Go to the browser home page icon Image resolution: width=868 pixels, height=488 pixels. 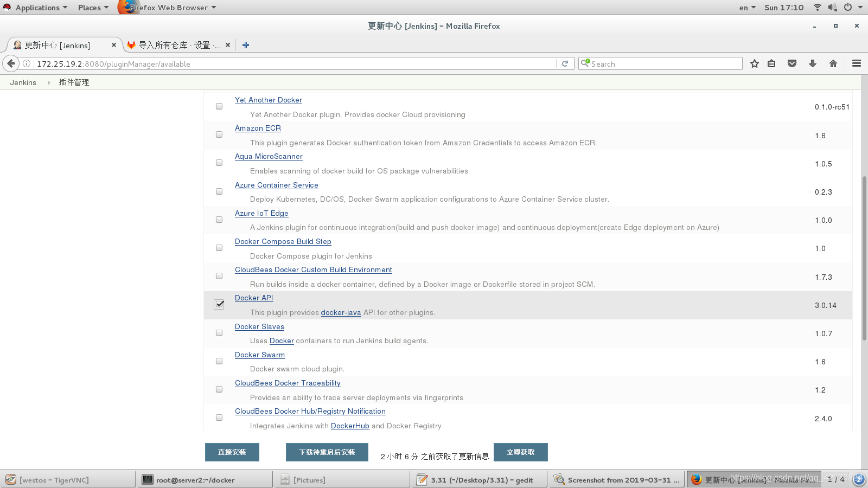833,63
